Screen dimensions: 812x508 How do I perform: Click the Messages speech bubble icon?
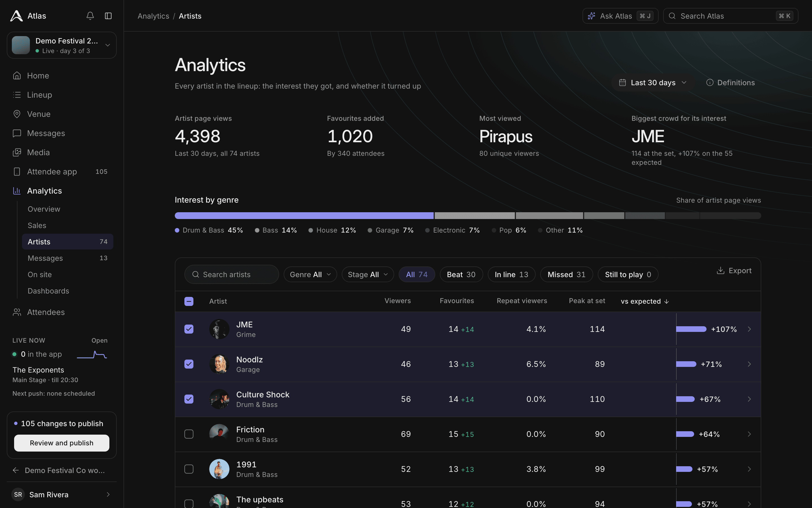coord(17,133)
